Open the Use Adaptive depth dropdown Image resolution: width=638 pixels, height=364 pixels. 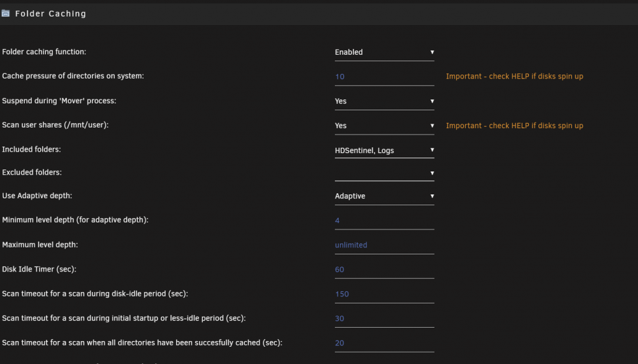pyautogui.click(x=384, y=196)
